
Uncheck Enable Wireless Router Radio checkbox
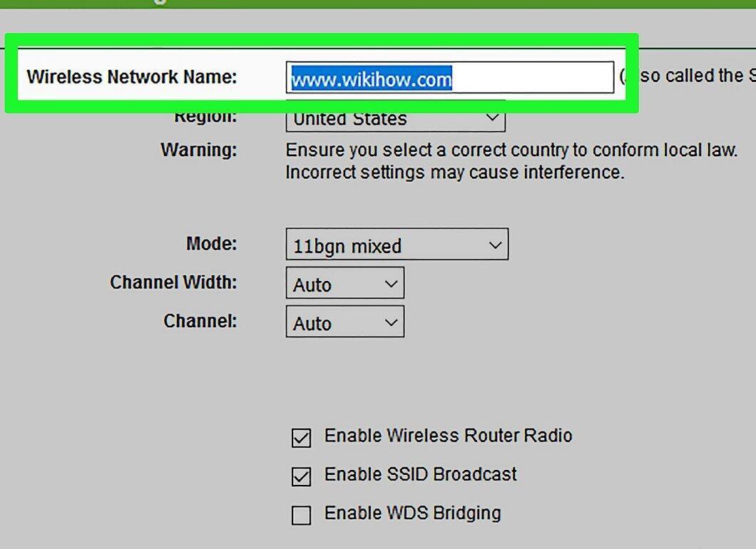302,438
